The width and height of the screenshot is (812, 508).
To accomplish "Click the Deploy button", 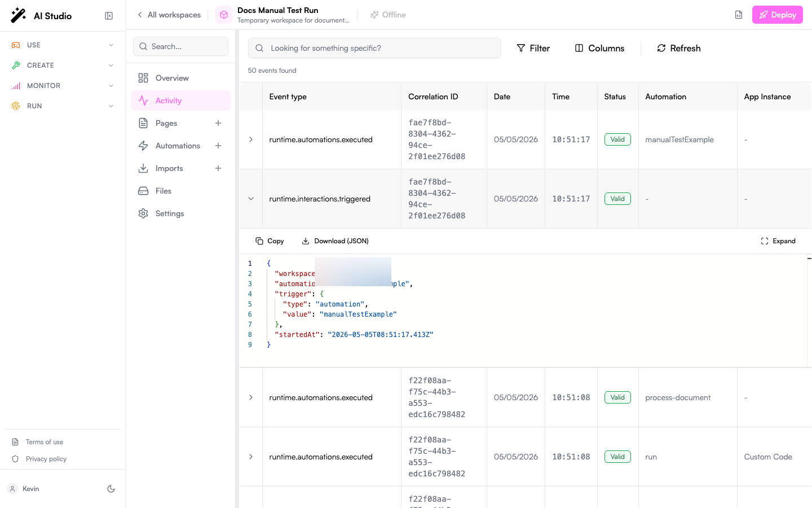I will click(778, 15).
